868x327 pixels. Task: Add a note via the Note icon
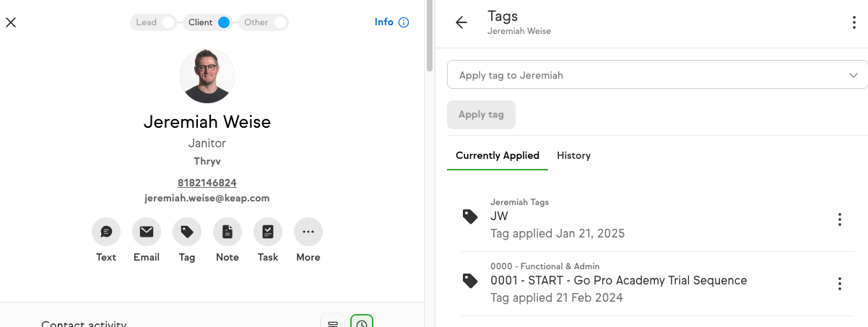point(227,232)
